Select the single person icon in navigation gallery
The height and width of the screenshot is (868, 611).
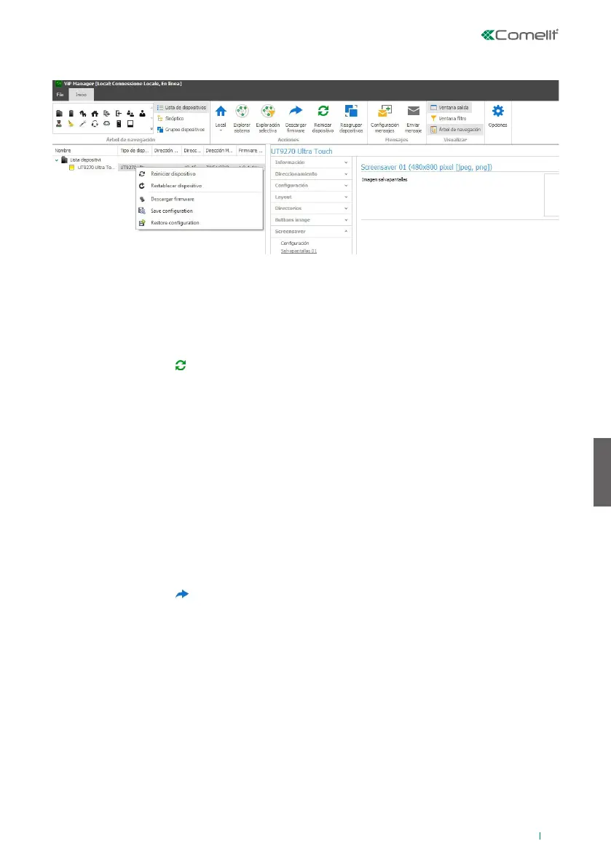click(x=142, y=114)
